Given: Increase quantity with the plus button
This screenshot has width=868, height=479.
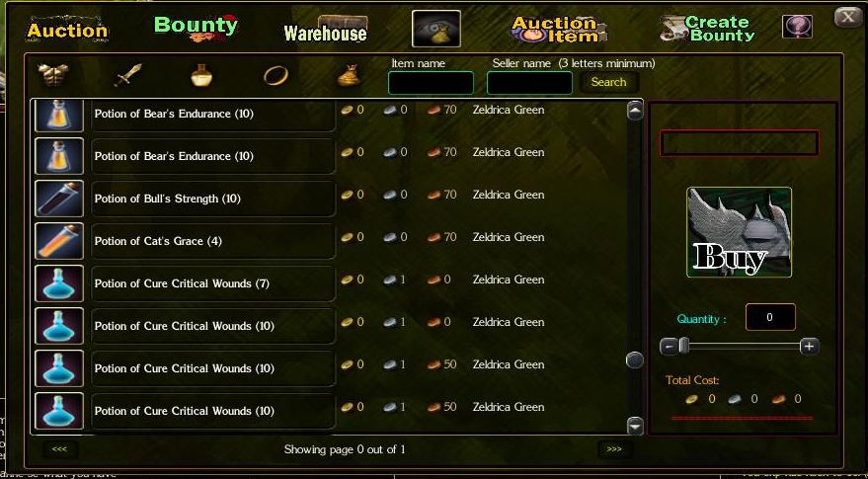Looking at the screenshot, I should coord(809,347).
